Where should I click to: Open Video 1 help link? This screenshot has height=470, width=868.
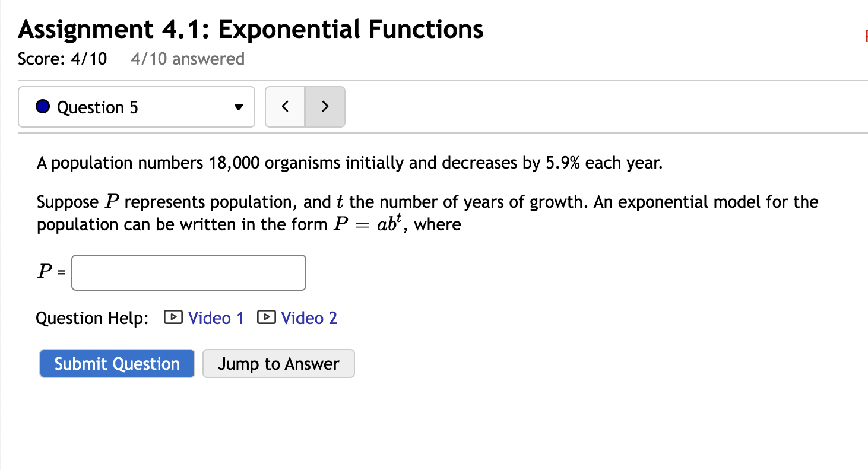coord(215,318)
